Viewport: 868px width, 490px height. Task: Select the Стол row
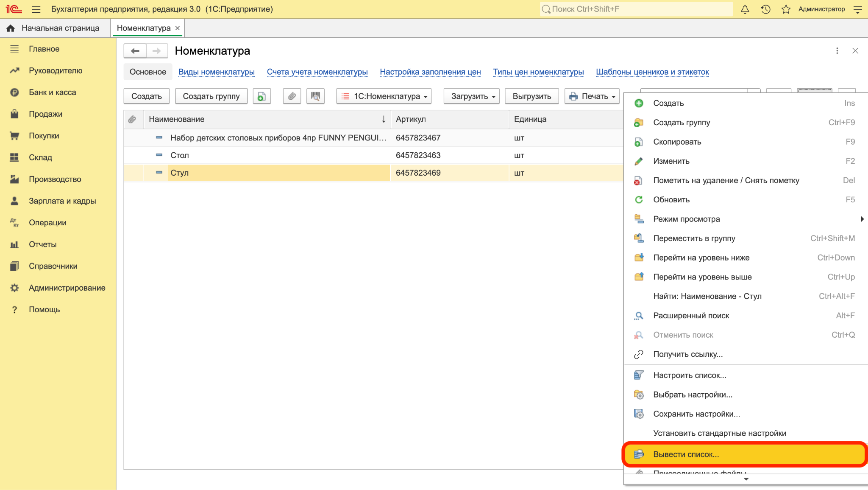373,155
